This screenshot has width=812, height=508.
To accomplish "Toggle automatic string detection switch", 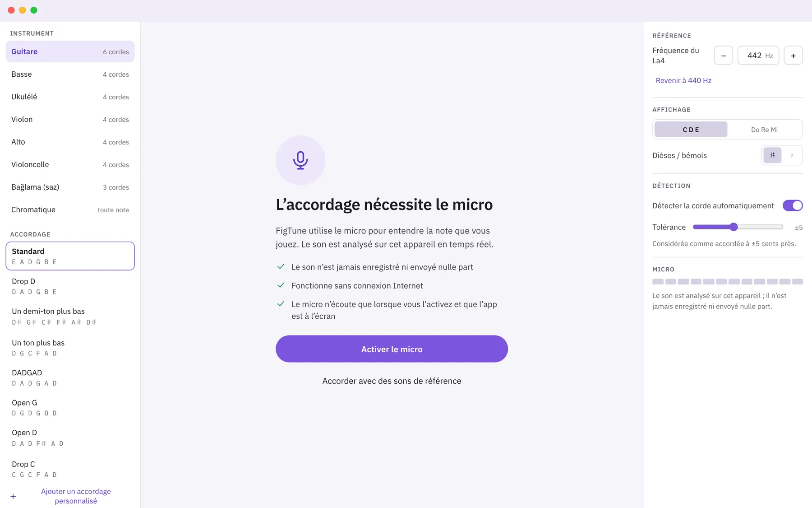I will [793, 205].
